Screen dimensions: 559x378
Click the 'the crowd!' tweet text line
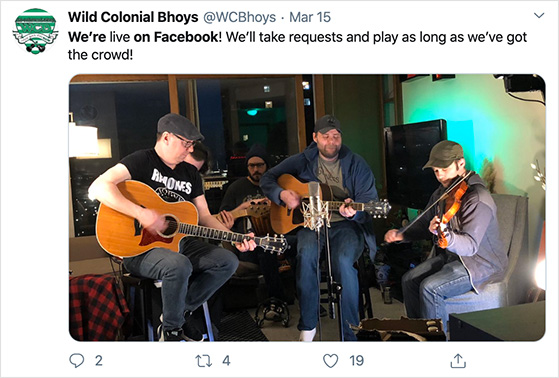[100, 55]
